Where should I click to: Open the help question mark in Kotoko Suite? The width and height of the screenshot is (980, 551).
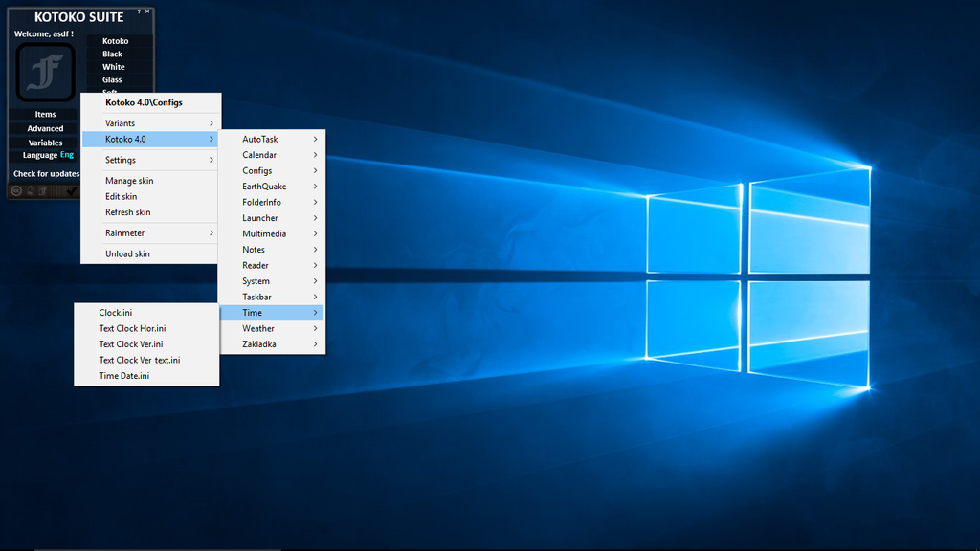tap(139, 11)
